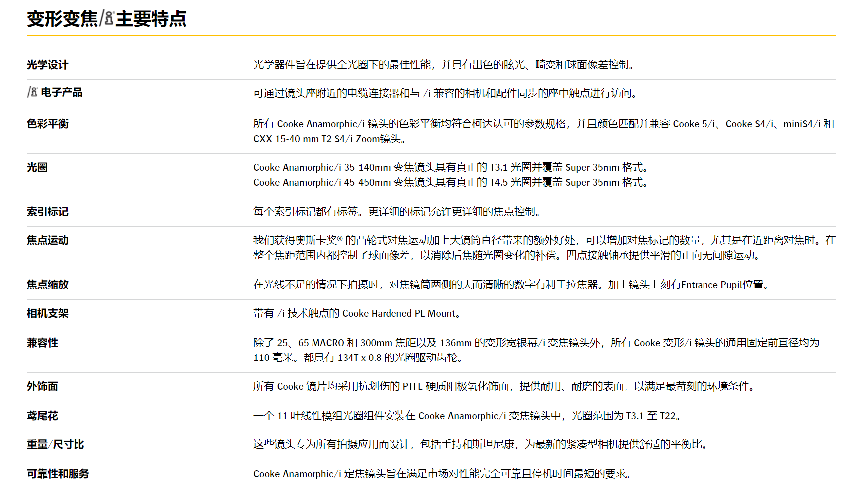Select the 可靠性和服务 row label

point(58,474)
